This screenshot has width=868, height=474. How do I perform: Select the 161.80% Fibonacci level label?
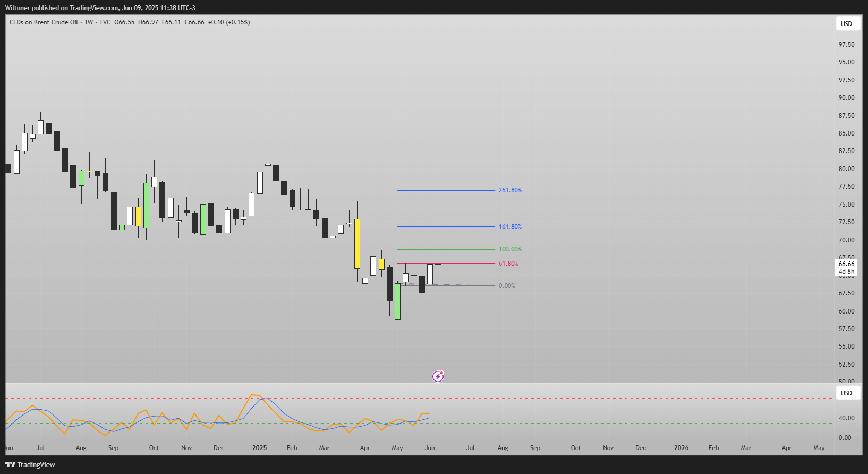[x=510, y=227]
